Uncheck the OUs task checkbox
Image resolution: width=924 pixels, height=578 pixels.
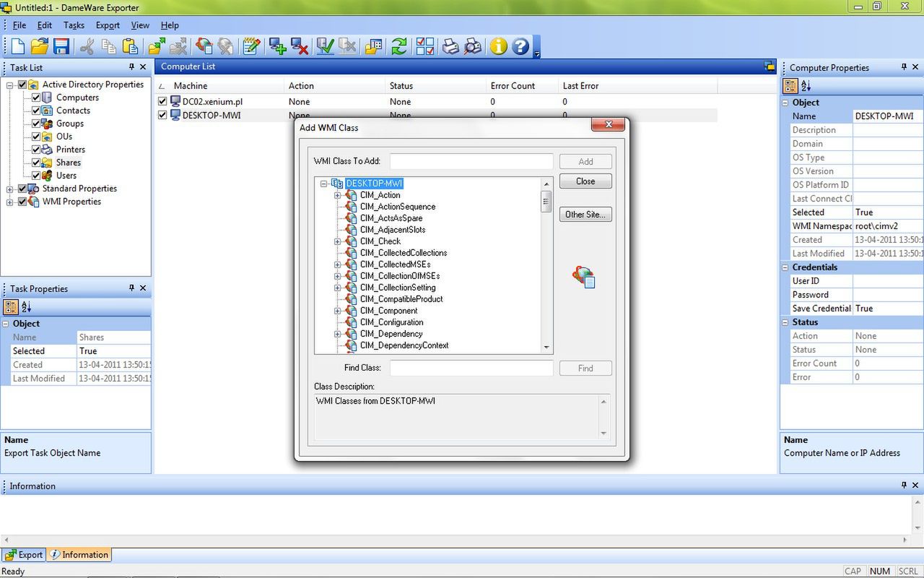pos(36,137)
